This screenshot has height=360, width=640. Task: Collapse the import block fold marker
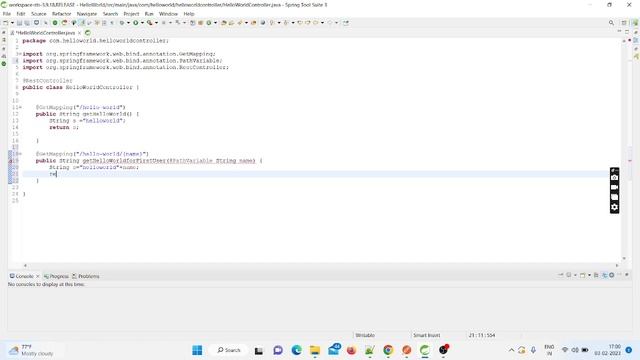19,54
